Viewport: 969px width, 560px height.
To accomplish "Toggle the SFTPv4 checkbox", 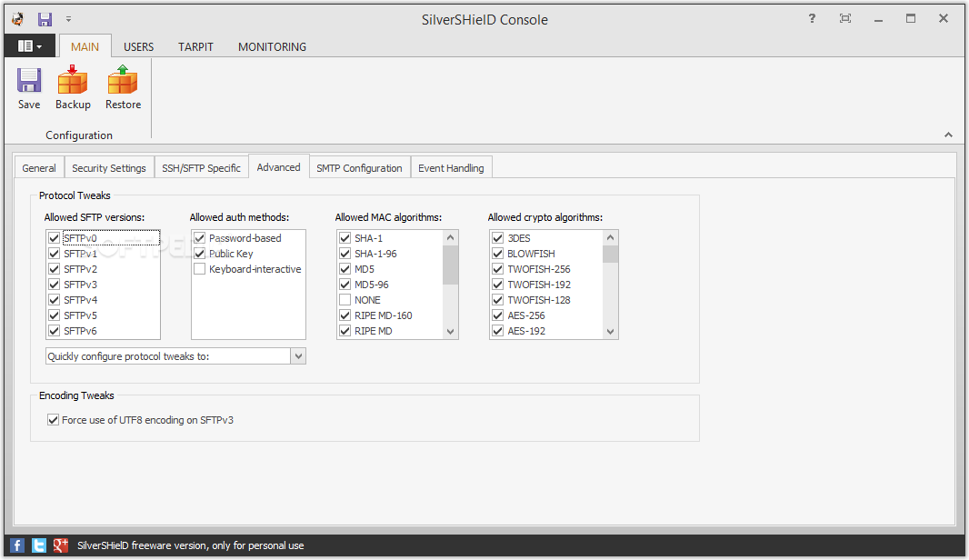I will tap(55, 300).
